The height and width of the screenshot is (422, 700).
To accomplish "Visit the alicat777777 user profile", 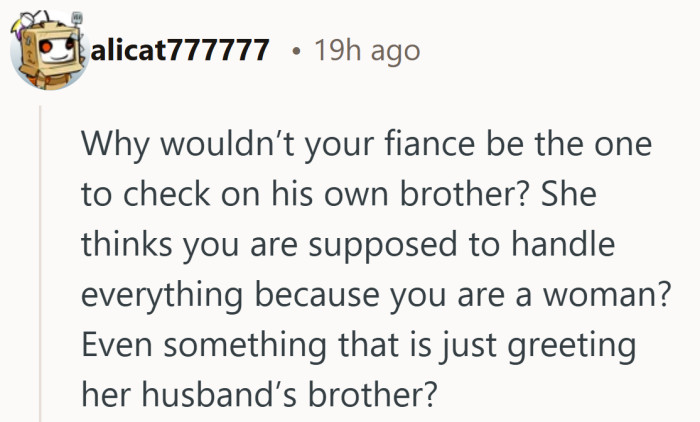I will [x=180, y=50].
